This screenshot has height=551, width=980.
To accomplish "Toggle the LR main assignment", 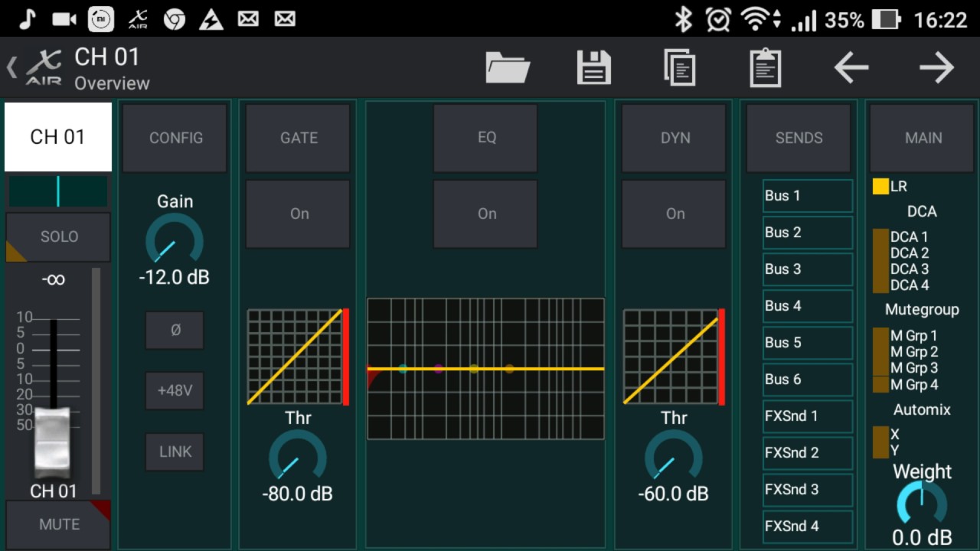I will [x=890, y=186].
